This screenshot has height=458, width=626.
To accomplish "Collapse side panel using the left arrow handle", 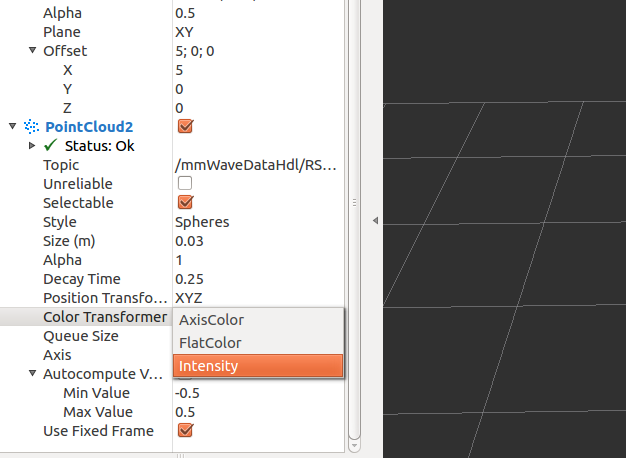I will [374, 220].
